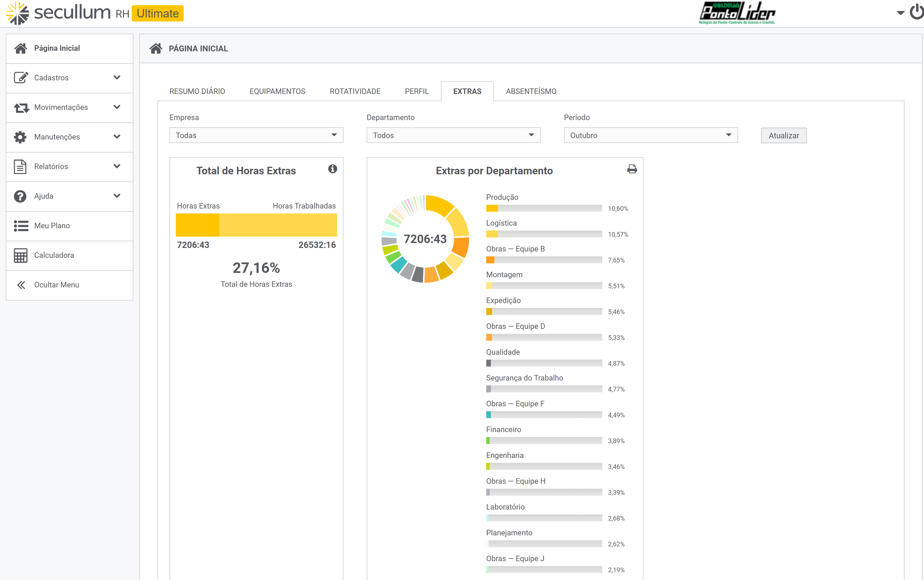Image resolution: width=924 pixels, height=580 pixels.
Task: Click the Meu Plano list icon
Action: coord(21,226)
